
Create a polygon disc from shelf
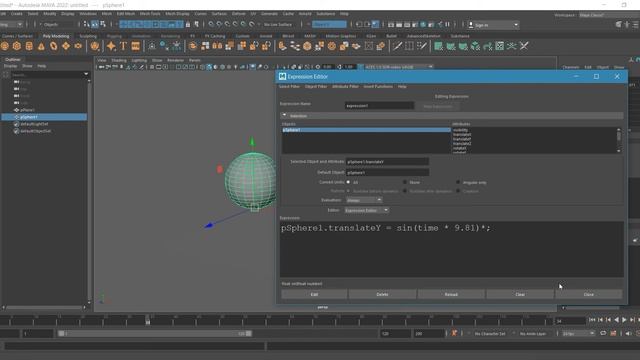78,46
